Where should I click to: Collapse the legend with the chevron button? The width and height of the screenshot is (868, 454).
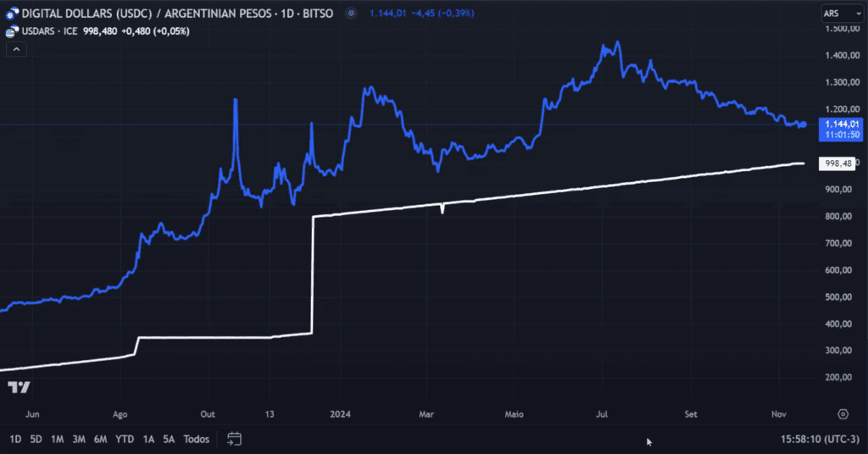(16, 49)
